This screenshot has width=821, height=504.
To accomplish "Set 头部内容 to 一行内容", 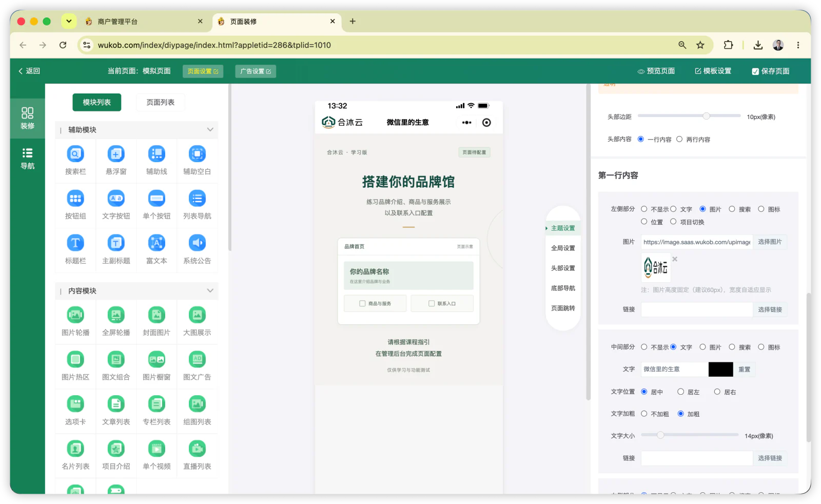I will click(x=641, y=139).
